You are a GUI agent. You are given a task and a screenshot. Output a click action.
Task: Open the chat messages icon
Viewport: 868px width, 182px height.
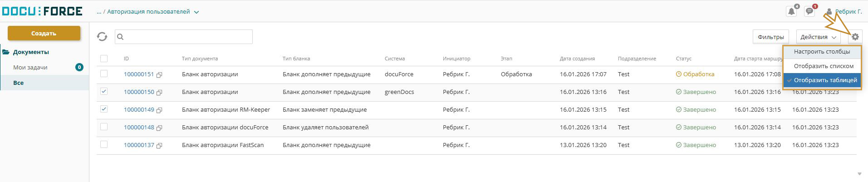click(x=809, y=11)
